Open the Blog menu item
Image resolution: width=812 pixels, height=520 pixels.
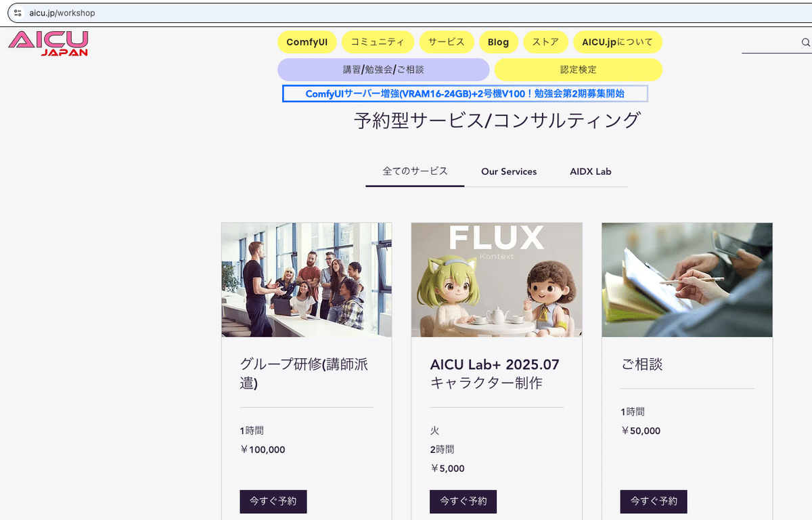(499, 42)
